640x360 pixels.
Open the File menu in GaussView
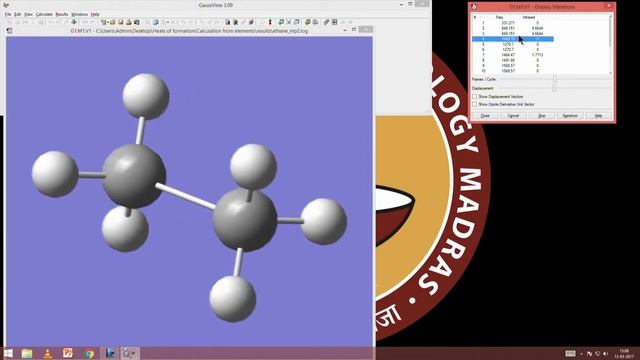[x=8, y=14]
